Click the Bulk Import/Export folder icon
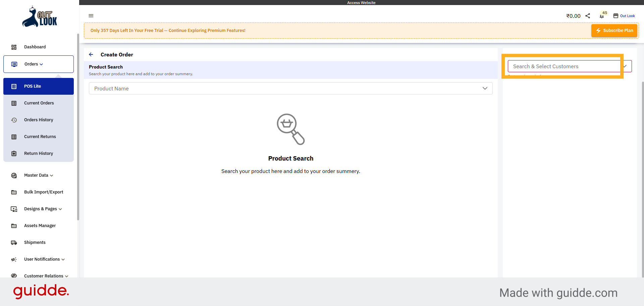The height and width of the screenshot is (306, 644). (14, 192)
